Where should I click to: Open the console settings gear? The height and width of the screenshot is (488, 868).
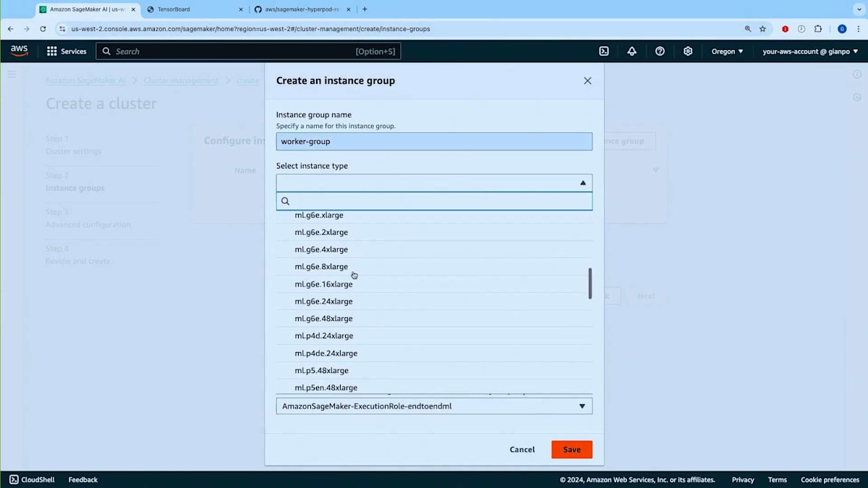tap(688, 51)
